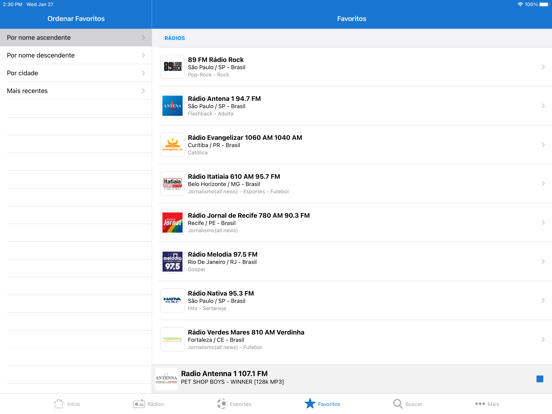Viewport: 552px width, 414px height.
Task: Tap the Início home icon
Action: tap(58, 404)
